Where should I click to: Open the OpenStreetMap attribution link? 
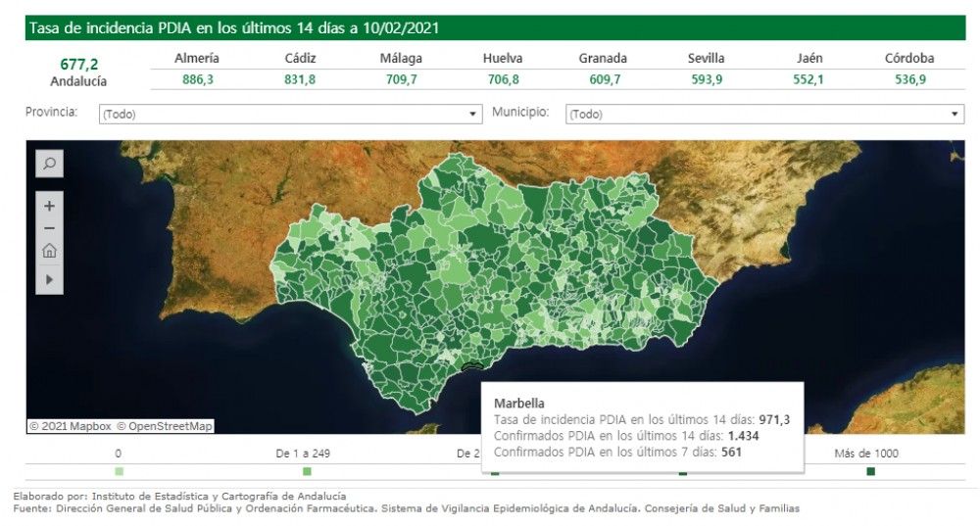tap(165, 426)
